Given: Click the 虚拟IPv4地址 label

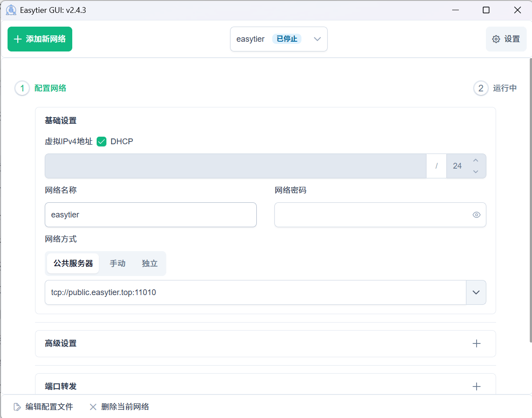Looking at the screenshot, I should (x=69, y=142).
